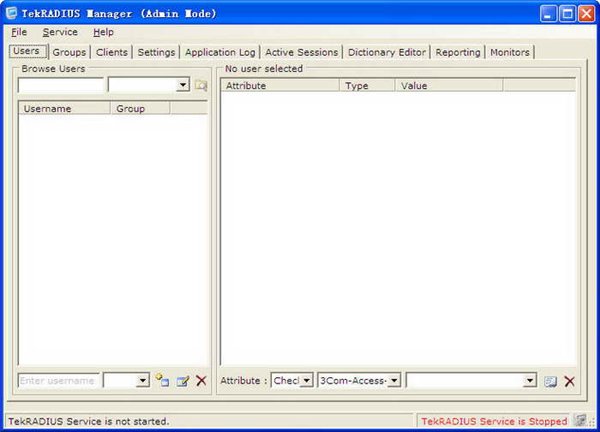
Task: Click 'TekRADIUS Service is Stopped' status text
Action: (x=494, y=421)
